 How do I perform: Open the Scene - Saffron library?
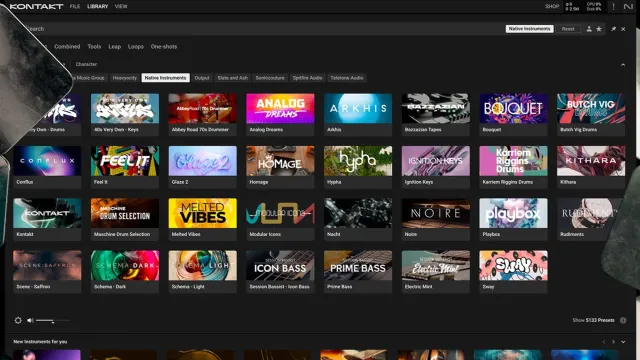click(x=47, y=271)
